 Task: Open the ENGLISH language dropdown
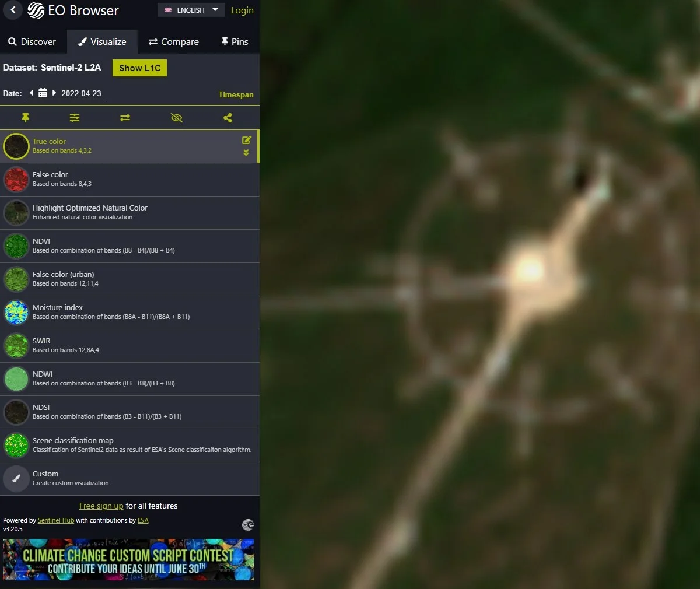pos(191,10)
